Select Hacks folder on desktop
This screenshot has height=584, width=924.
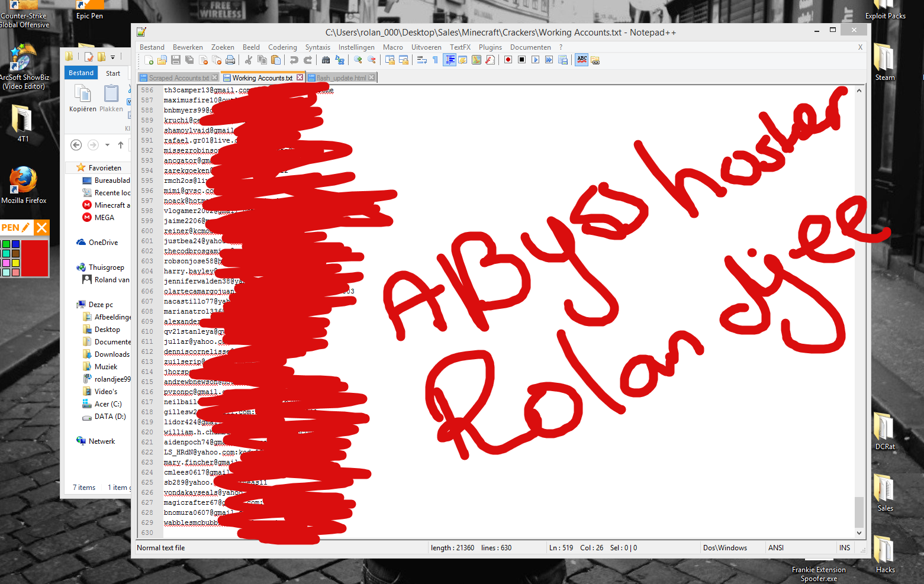(x=885, y=554)
